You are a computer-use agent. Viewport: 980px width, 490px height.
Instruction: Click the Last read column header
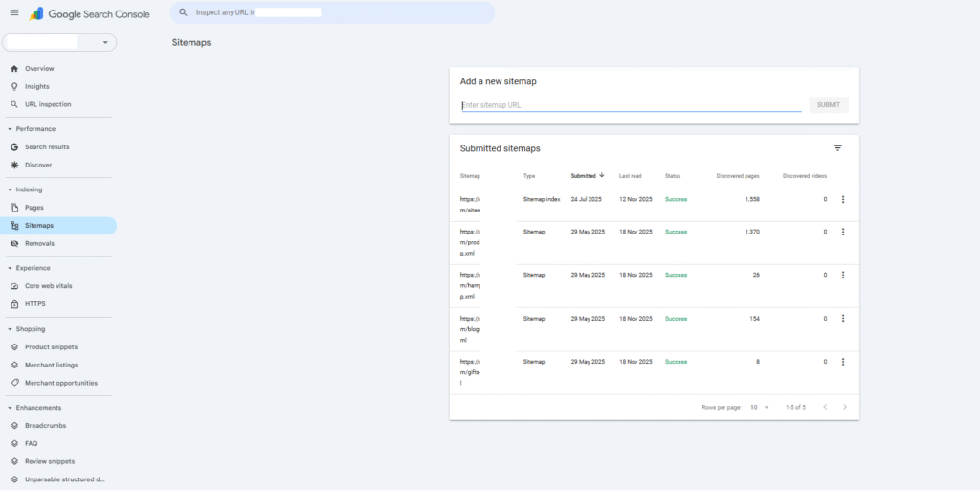pyautogui.click(x=630, y=176)
